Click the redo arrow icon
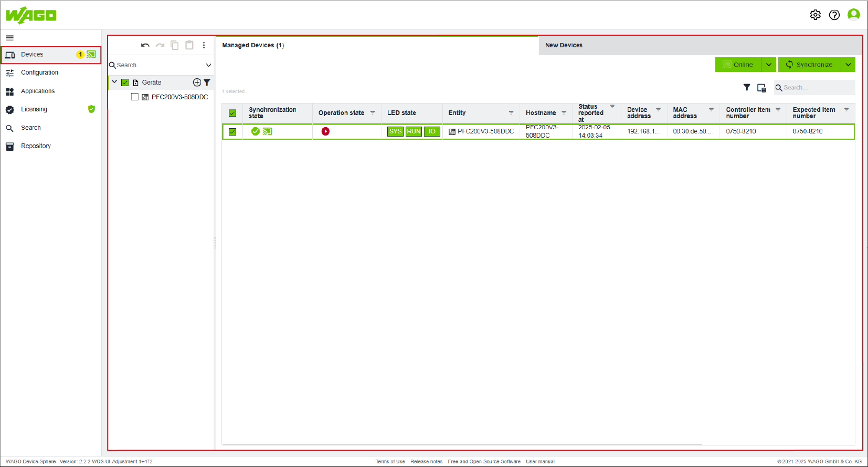The width and height of the screenshot is (868, 467). (160, 45)
